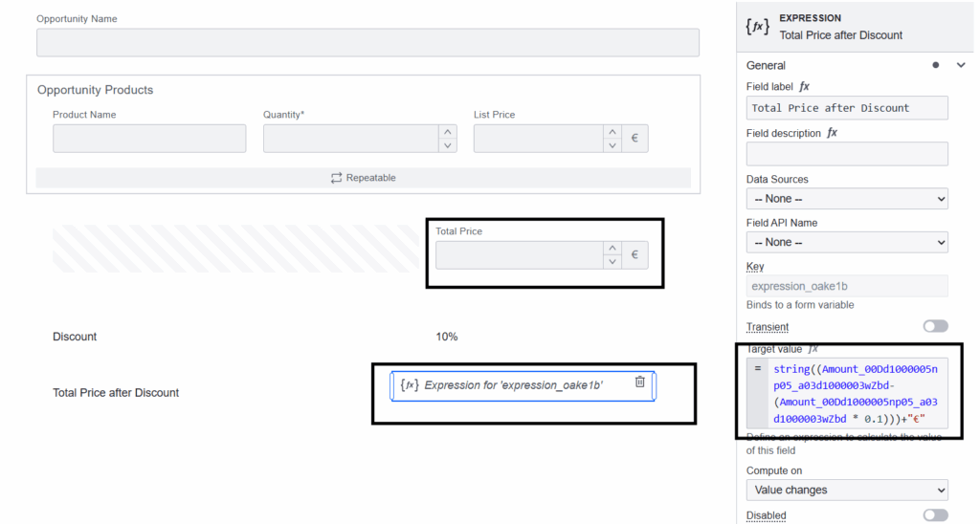Toggle the Disabled switch
This screenshot has width=980, height=524.
tap(935, 515)
